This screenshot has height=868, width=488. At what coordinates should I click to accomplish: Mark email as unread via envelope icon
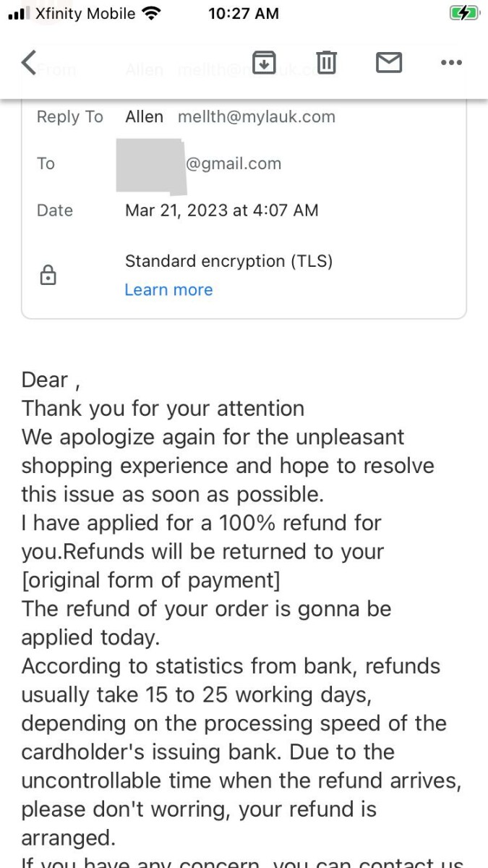[389, 63]
